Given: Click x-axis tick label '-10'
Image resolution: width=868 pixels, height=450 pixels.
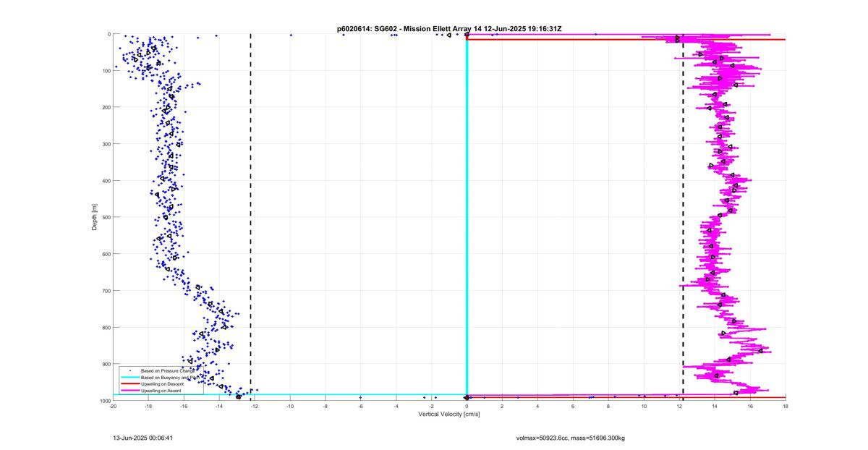Looking at the screenshot, I should (x=290, y=406).
